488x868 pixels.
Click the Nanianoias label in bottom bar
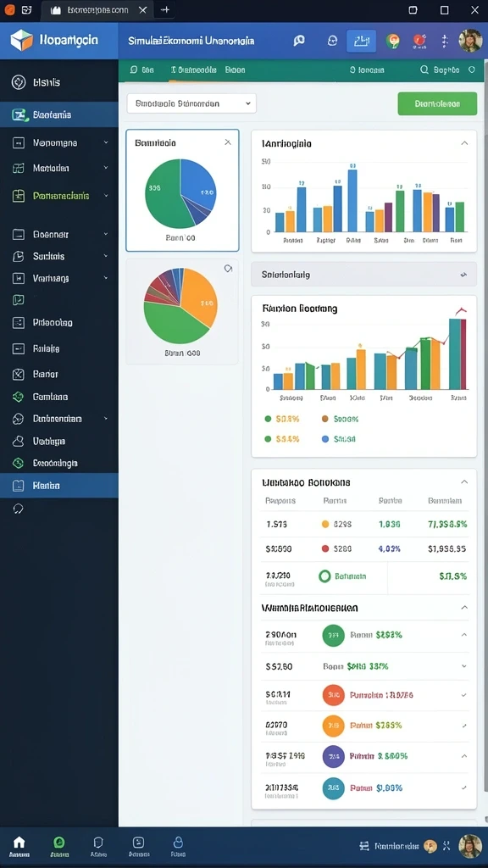(396, 846)
